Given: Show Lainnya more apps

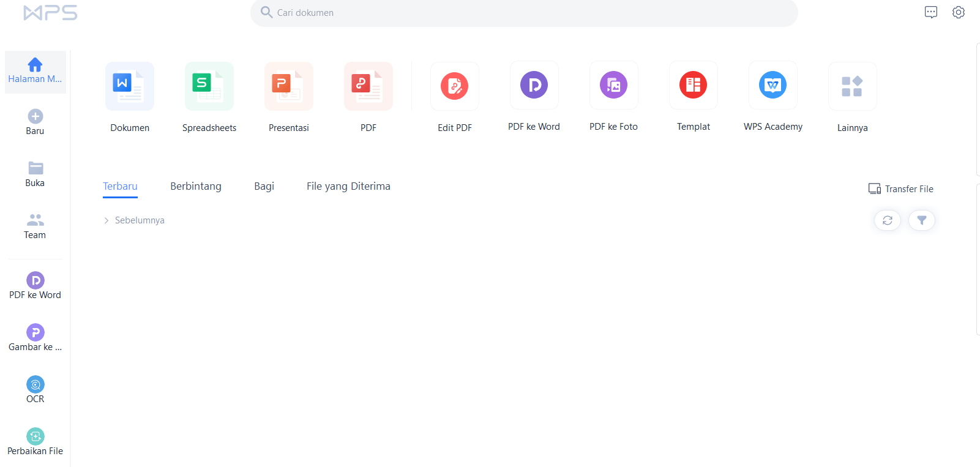Looking at the screenshot, I should coord(852,87).
